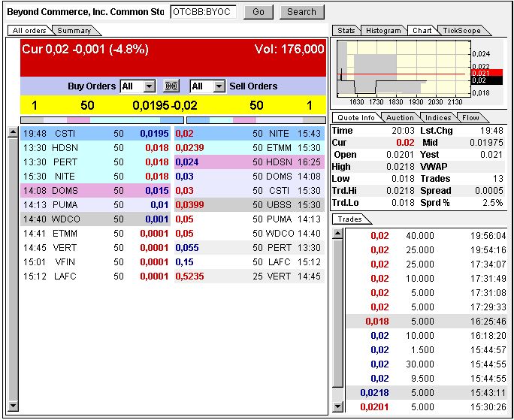
Task: Click the Trades list scroll up arrow
Action: (x=337, y=234)
